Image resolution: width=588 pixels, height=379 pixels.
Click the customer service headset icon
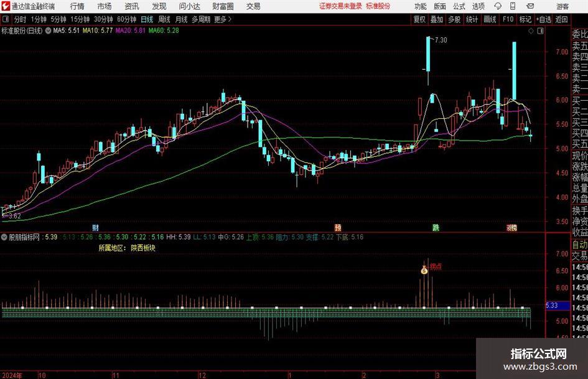[x=498, y=6]
